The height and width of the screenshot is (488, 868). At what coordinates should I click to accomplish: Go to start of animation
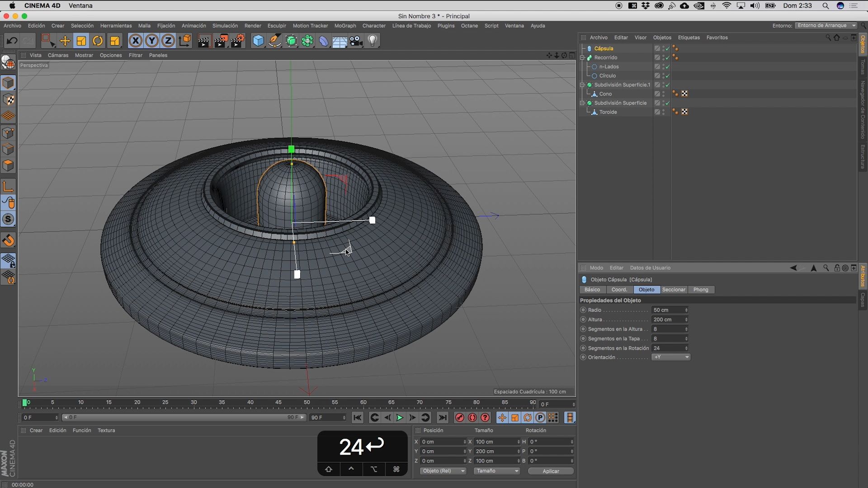coord(357,418)
